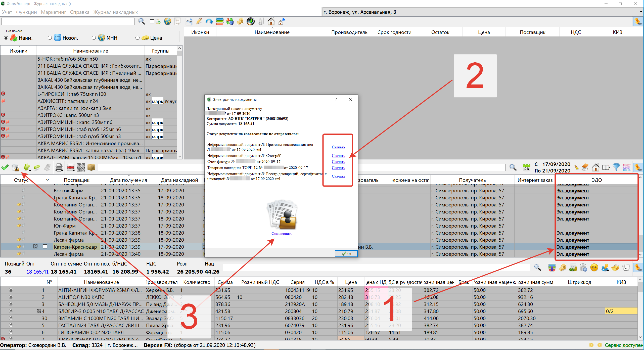Screen dimensions: 644x350
Task: Click the house icon in top toolbar
Action: coord(271,22)
